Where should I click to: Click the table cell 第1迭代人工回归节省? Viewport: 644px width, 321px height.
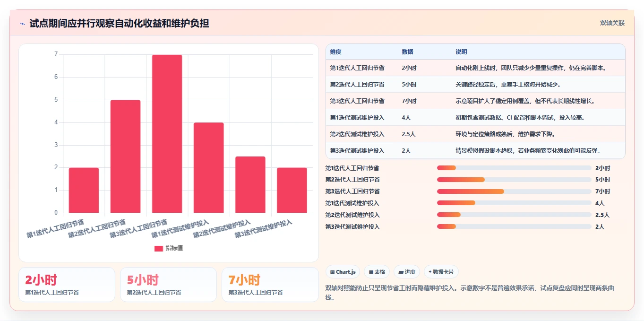point(357,68)
